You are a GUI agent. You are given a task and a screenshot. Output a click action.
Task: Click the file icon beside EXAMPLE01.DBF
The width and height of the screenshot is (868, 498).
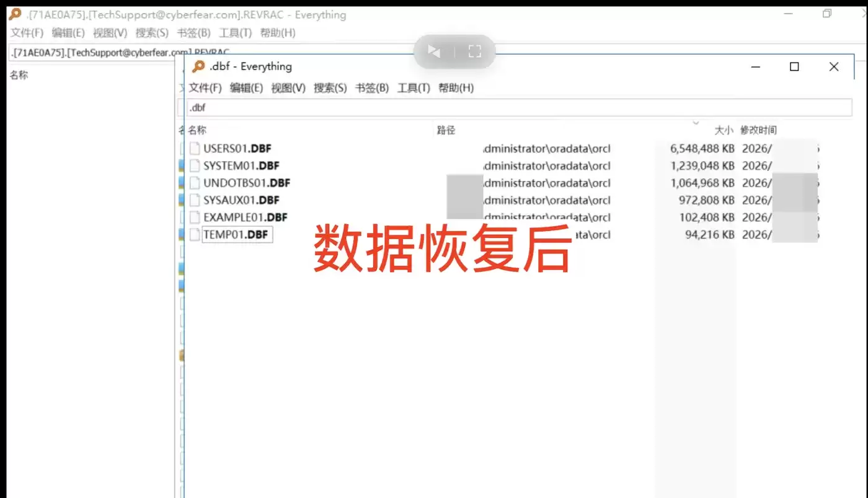195,217
